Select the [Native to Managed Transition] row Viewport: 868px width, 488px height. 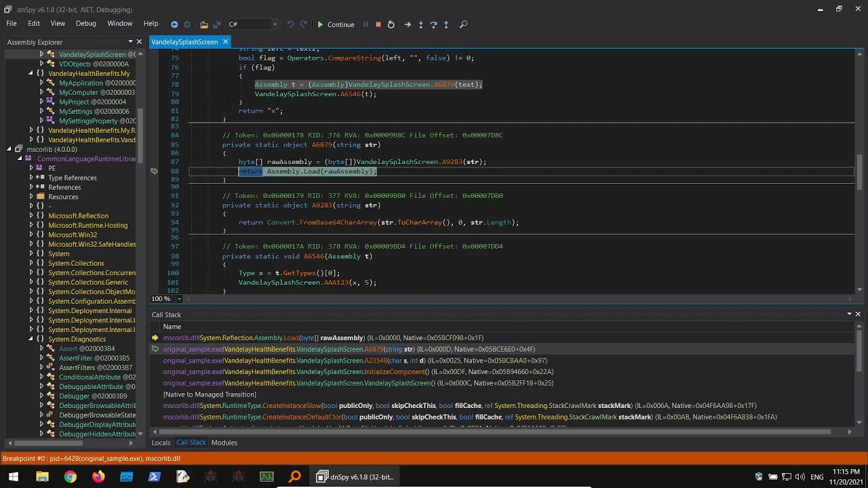(x=502, y=394)
